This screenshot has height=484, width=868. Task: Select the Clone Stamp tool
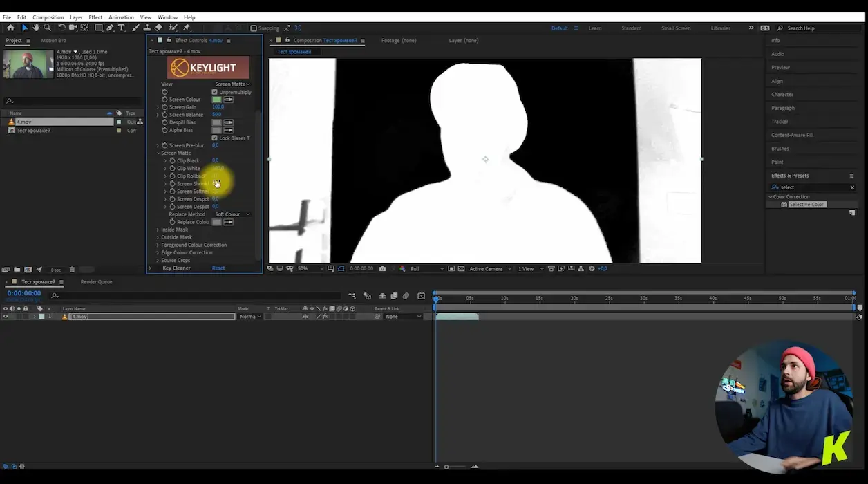[147, 28]
